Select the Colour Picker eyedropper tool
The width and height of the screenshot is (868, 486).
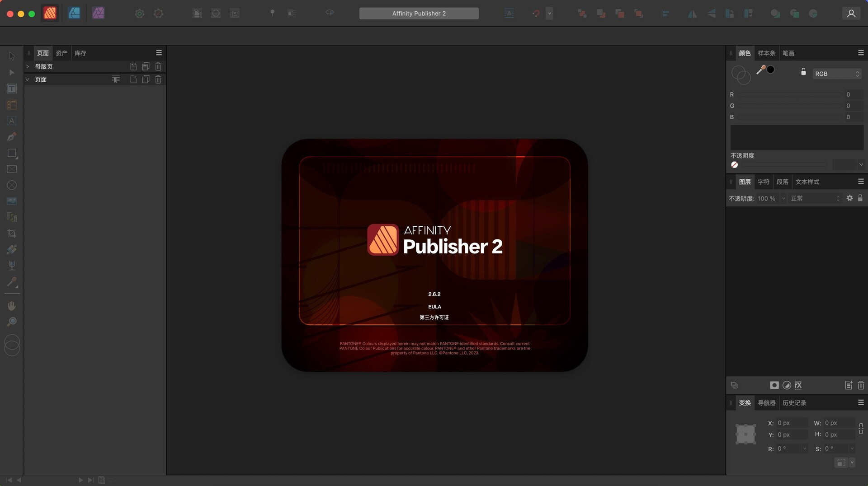pos(12,282)
